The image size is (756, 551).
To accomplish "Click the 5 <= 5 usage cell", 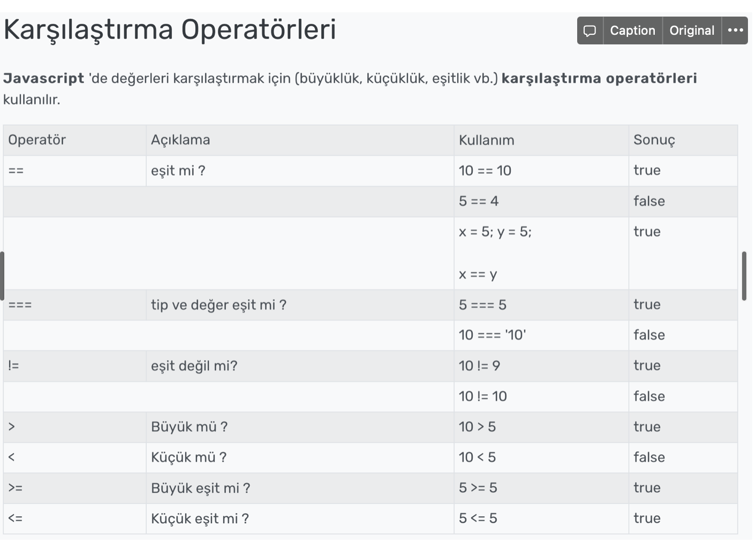I will tap(541, 518).
